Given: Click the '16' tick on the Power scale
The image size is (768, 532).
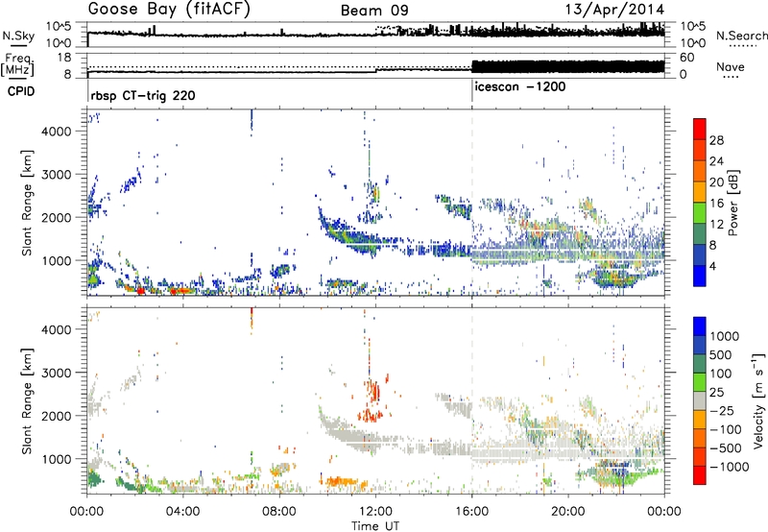Looking at the screenshot, I should click(x=716, y=204).
